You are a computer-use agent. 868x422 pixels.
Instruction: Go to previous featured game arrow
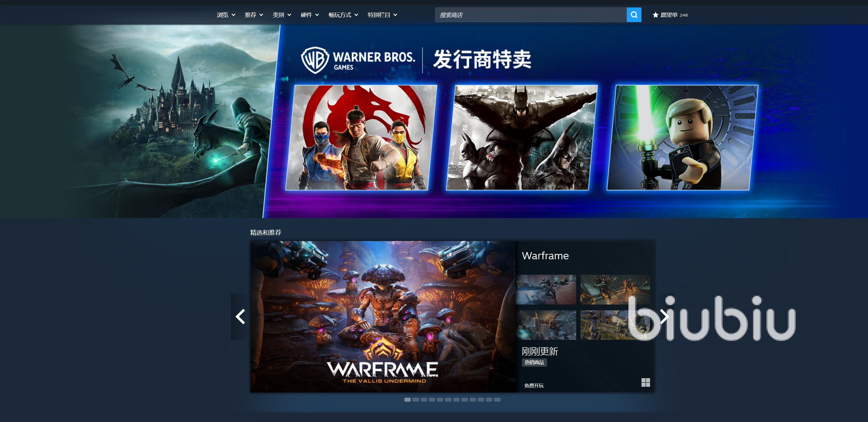pyautogui.click(x=240, y=317)
